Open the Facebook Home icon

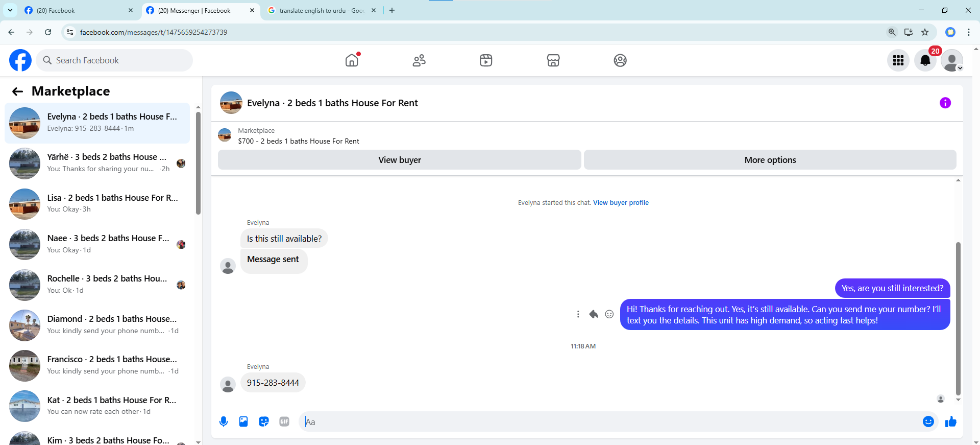coord(352,60)
